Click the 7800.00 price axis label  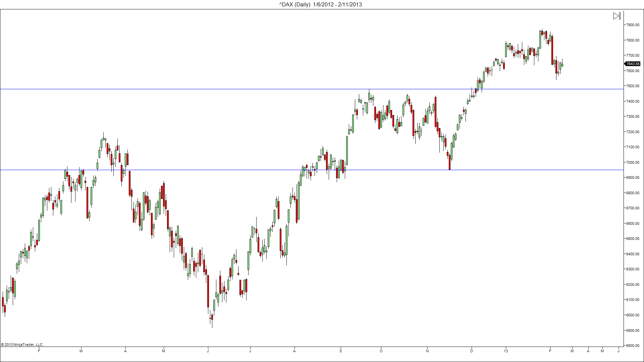click(633, 40)
